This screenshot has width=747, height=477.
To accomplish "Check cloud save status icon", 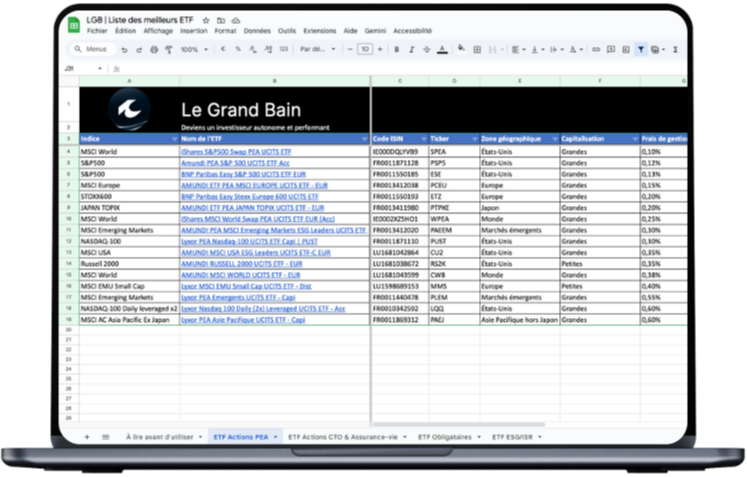I will pyautogui.click(x=236, y=20).
